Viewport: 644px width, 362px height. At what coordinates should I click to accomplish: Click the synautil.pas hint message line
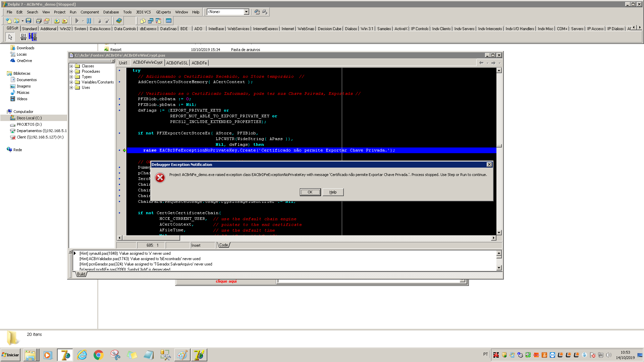coord(125,253)
